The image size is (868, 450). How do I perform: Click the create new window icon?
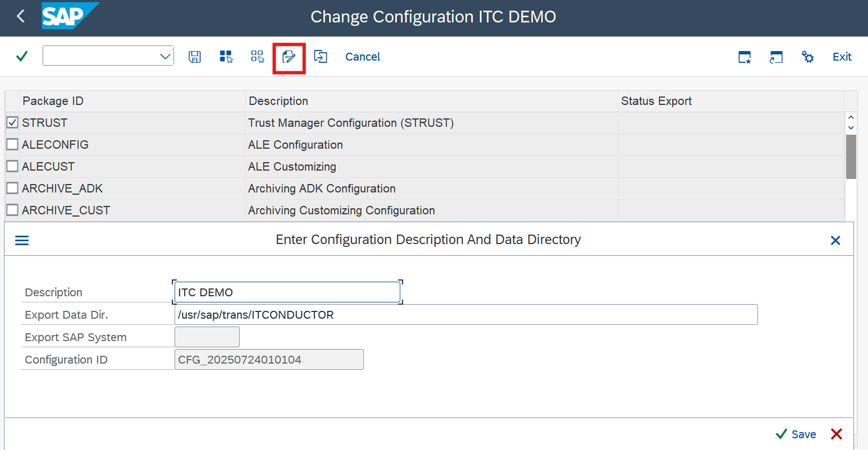tap(744, 57)
